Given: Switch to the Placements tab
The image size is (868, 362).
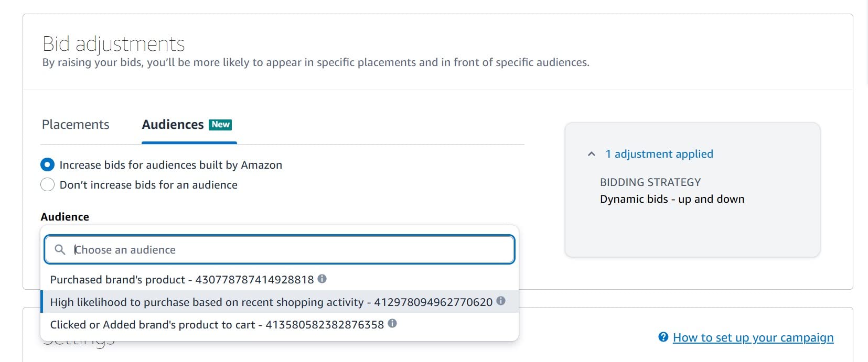Looking at the screenshot, I should point(76,125).
